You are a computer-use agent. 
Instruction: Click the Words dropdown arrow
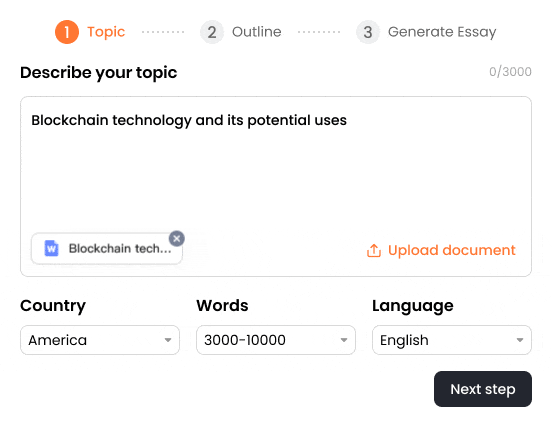344,340
